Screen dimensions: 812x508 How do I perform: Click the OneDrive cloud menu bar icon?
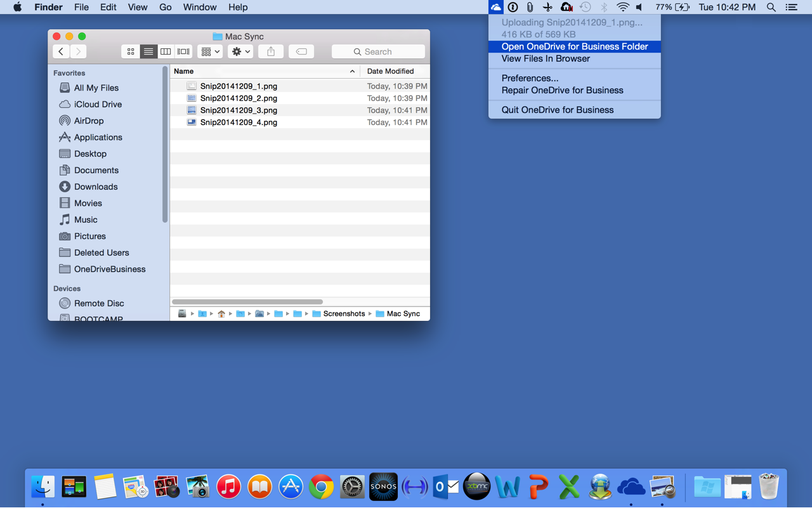coord(496,7)
